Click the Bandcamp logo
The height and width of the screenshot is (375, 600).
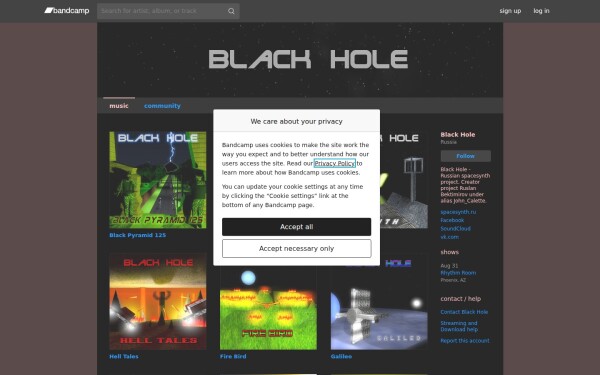click(x=67, y=11)
